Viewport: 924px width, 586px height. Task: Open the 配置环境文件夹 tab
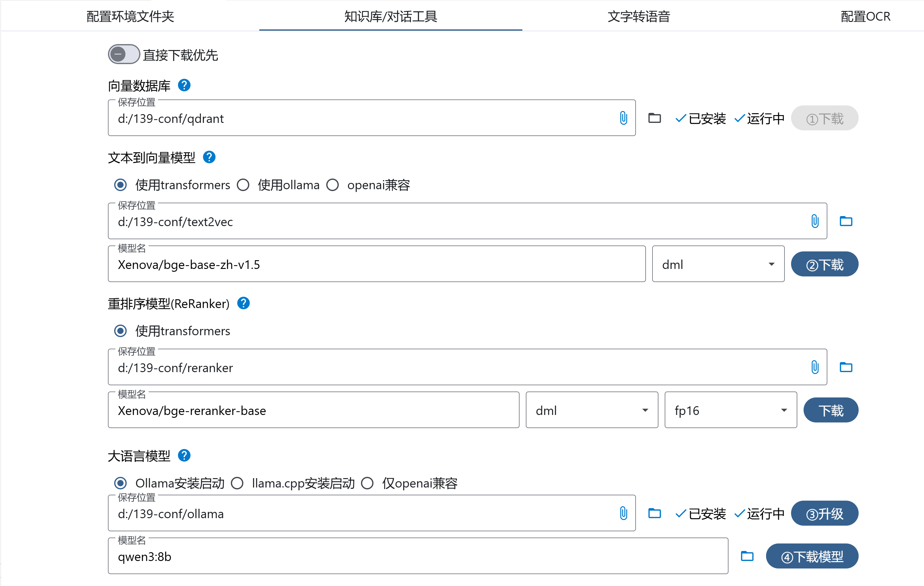[130, 17]
